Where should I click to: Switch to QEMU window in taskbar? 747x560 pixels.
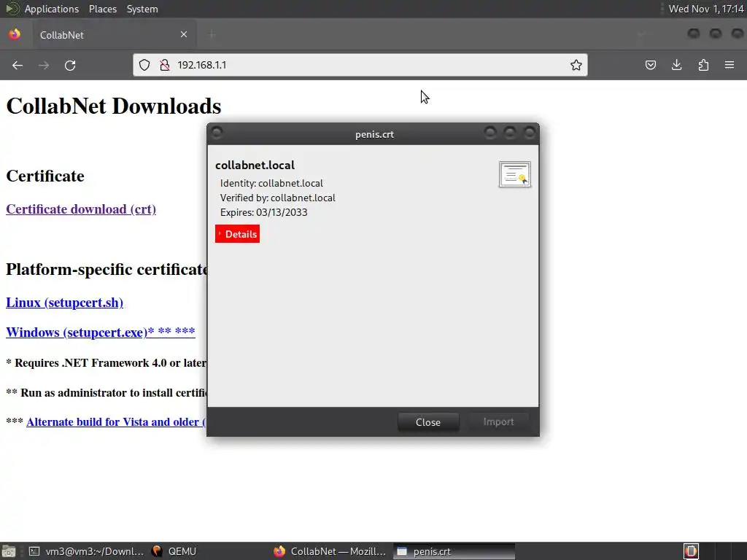tap(174, 551)
